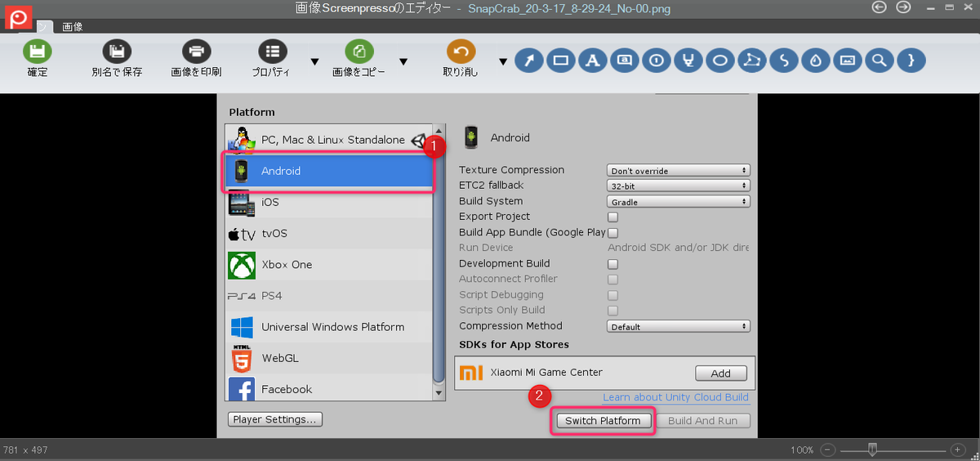Click the orange 取り消し undo icon
The width and height of the screenshot is (980, 461).
coord(461,51)
